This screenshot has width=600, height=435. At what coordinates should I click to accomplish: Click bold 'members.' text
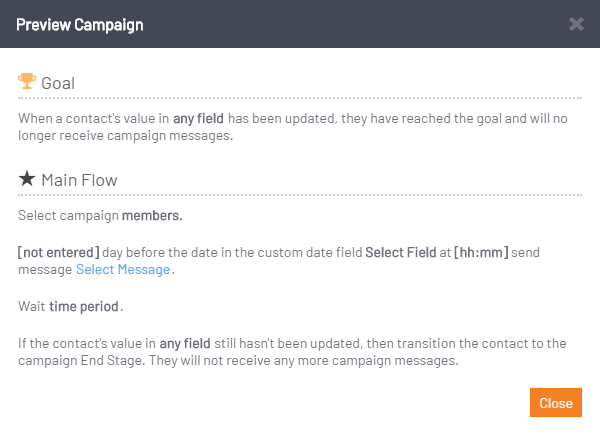(152, 215)
